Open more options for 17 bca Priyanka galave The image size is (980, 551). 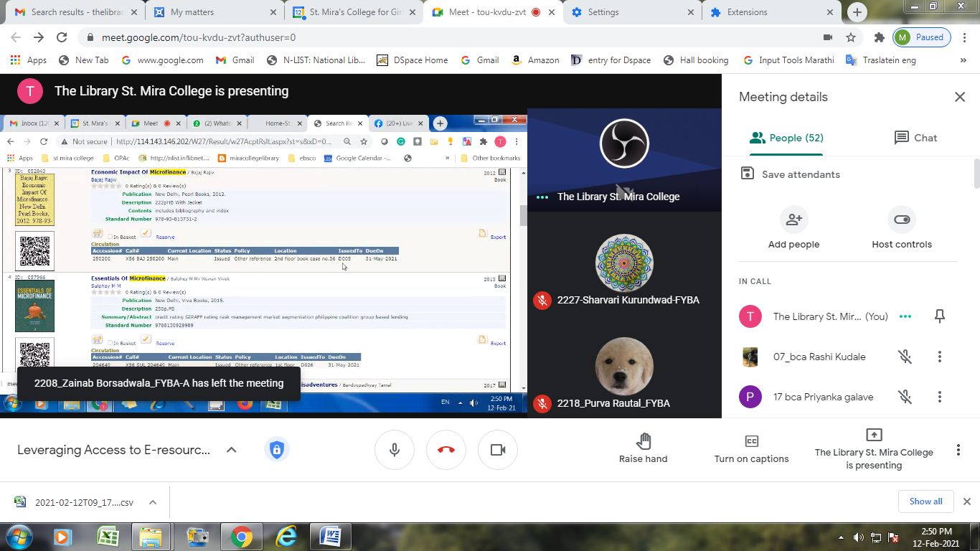(939, 397)
